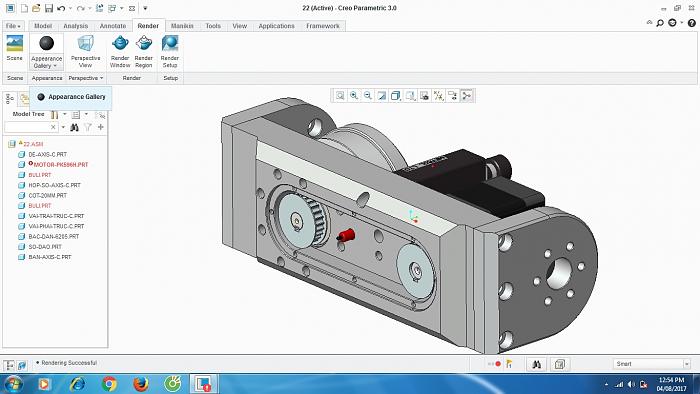700x394 pixels.
Task: Open display style cube icon
Action: pos(396,95)
